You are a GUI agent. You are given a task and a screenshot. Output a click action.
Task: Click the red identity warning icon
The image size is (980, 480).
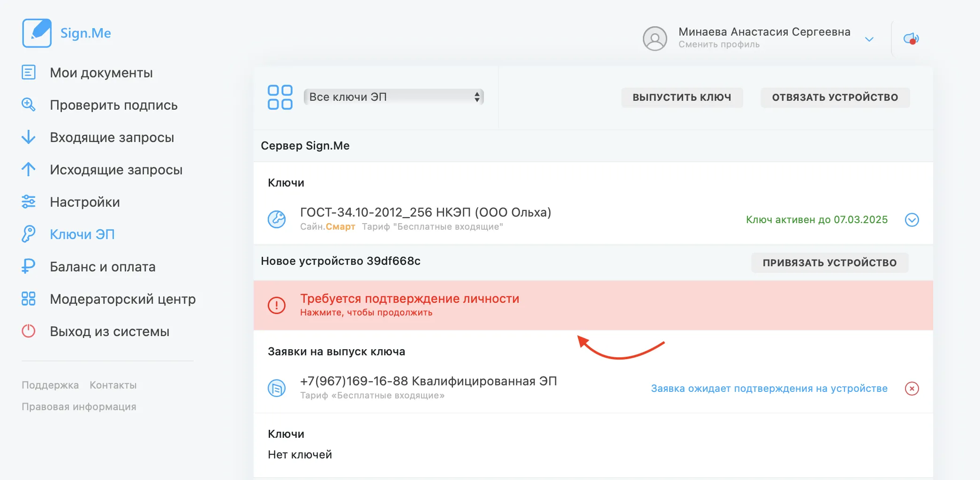[277, 305]
